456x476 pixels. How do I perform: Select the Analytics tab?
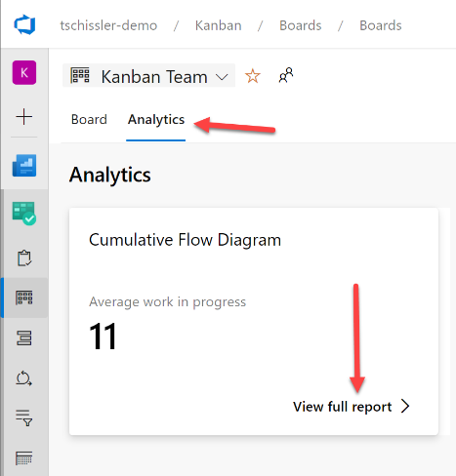click(x=156, y=119)
